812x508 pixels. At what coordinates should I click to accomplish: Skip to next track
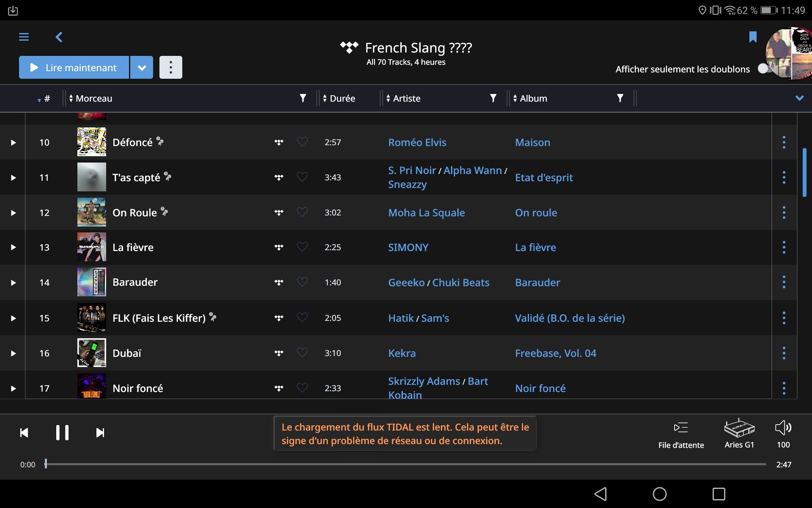click(100, 433)
